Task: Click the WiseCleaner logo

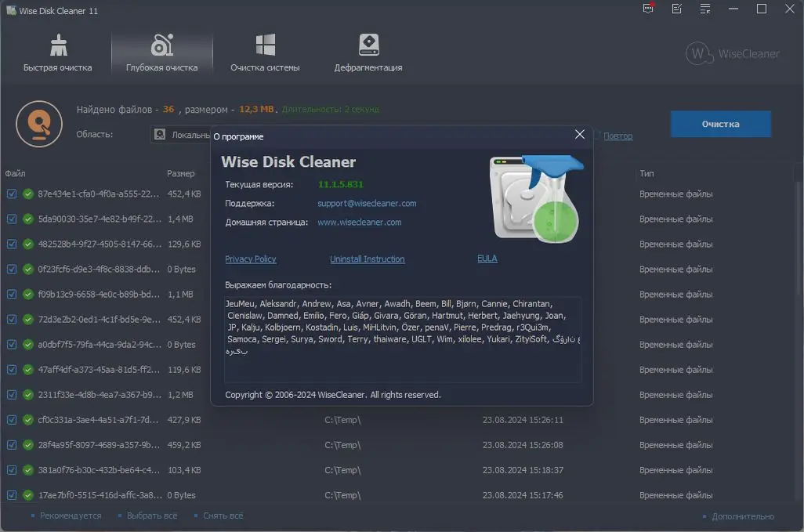Action: [733, 53]
